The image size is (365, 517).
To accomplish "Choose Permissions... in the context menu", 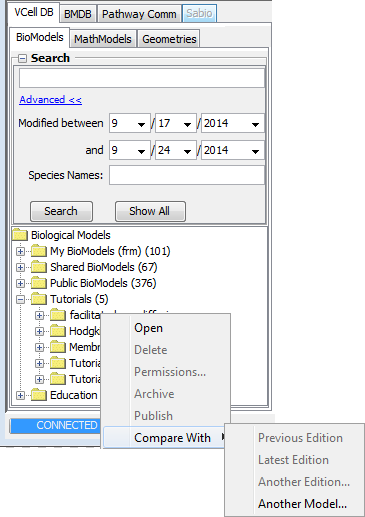I will pyautogui.click(x=166, y=372).
